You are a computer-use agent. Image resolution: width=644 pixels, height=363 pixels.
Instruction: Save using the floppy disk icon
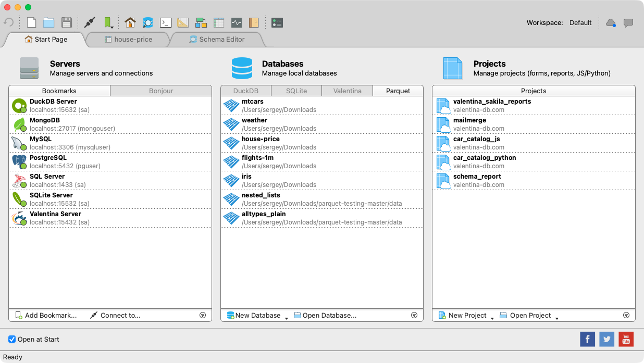tap(67, 22)
